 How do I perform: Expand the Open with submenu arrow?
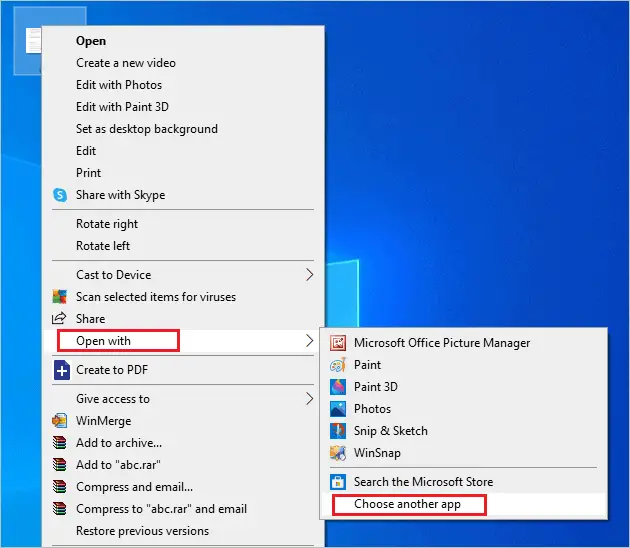tap(309, 341)
